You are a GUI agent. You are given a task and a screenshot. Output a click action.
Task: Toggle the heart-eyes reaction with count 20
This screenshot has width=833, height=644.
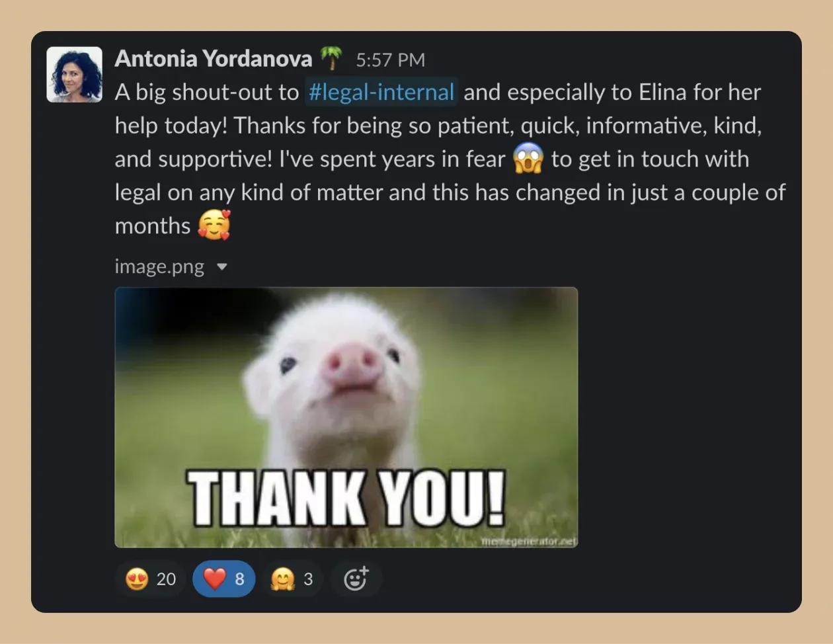point(151,579)
